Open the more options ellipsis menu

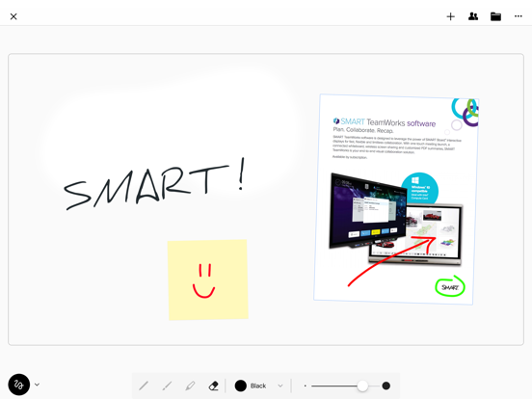tap(519, 16)
